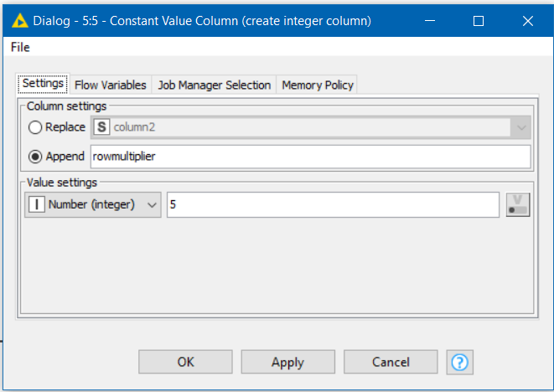Click the Column settings group label
The height and width of the screenshot is (392, 554).
pyautogui.click(x=66, y=106)
